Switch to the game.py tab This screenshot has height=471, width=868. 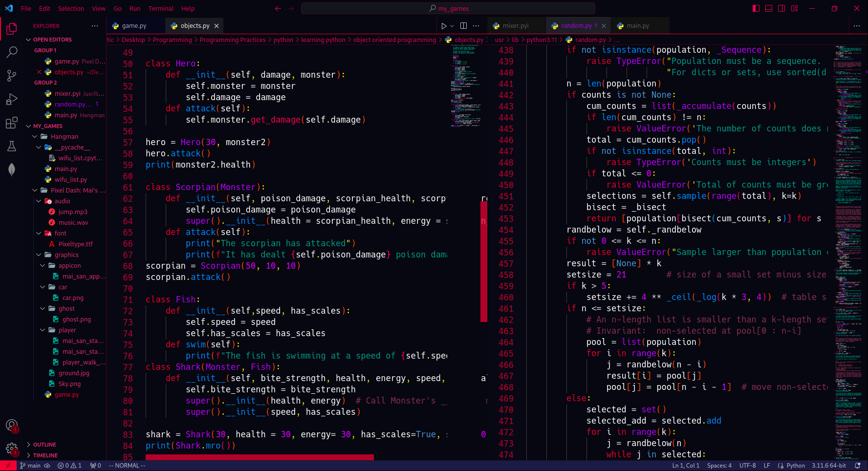134,26
